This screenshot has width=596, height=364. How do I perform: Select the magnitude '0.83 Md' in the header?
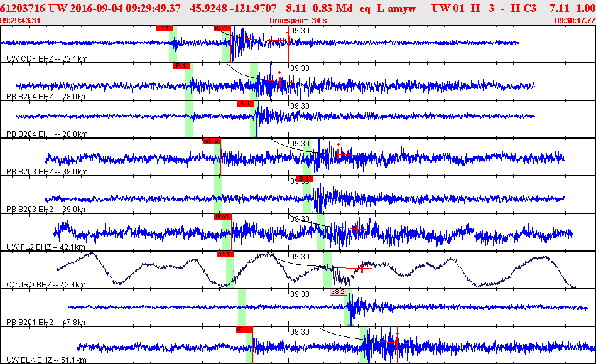tap(333, 8)
